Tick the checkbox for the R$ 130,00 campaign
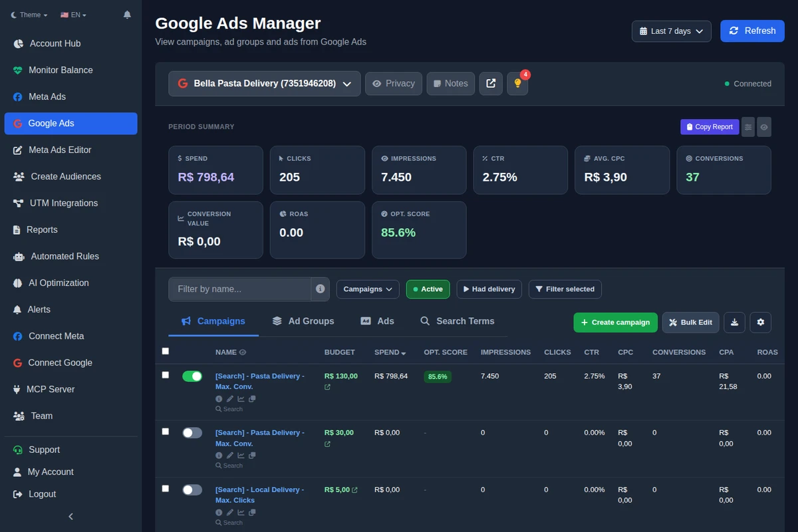 166,375
